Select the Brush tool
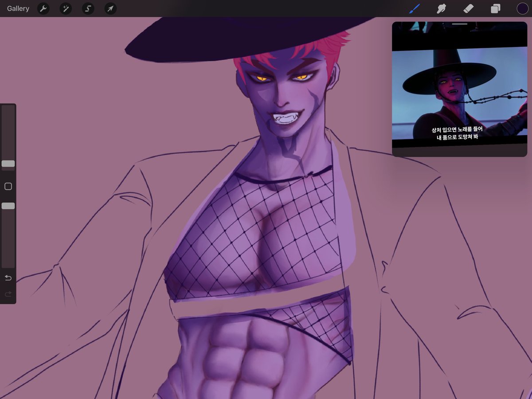This screenshot has height=399, width=532. pos(414,8)
